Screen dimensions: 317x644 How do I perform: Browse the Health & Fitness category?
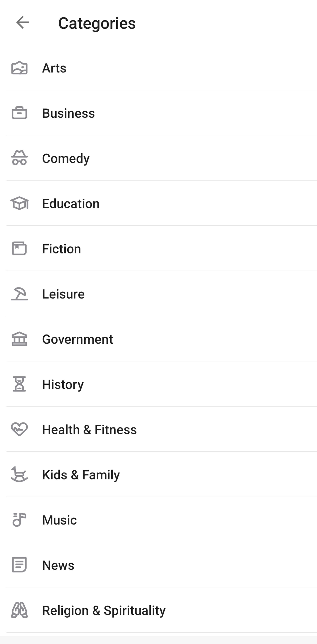89,429
